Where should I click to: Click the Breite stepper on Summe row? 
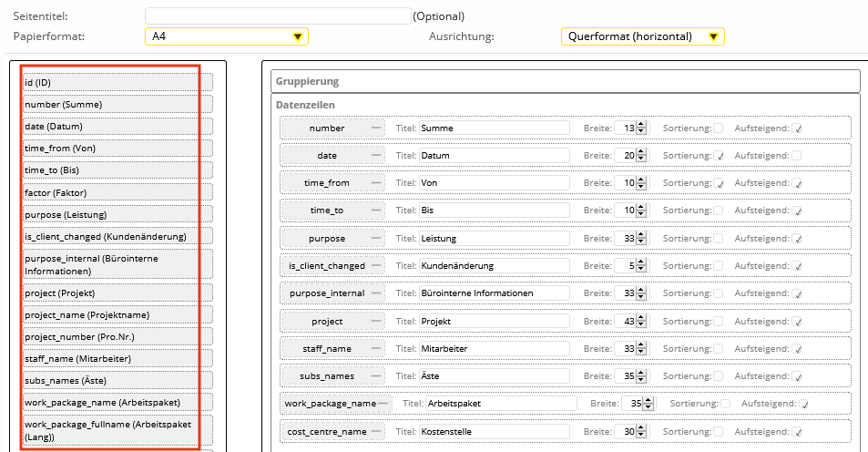pyautogui.click(x=641, y=128)
